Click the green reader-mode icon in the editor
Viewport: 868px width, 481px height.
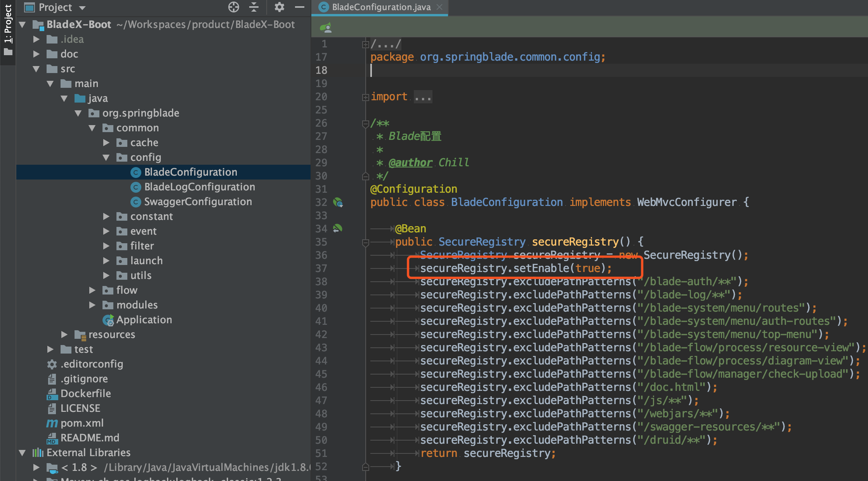tap(326, 28)
